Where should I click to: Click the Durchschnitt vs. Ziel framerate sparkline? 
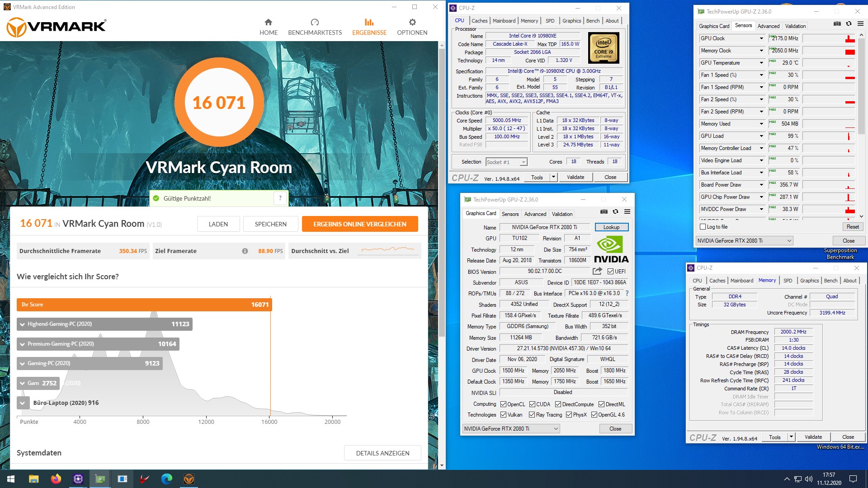pos(388,249)
